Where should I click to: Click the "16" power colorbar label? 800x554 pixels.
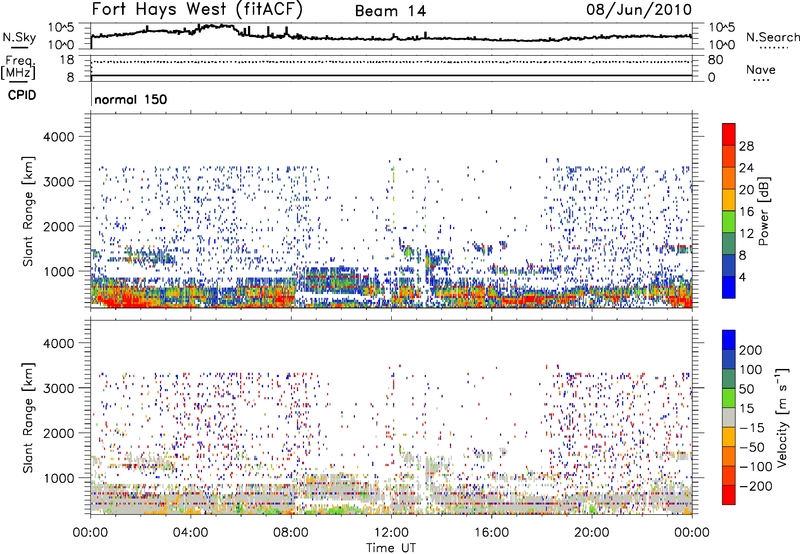746,212
